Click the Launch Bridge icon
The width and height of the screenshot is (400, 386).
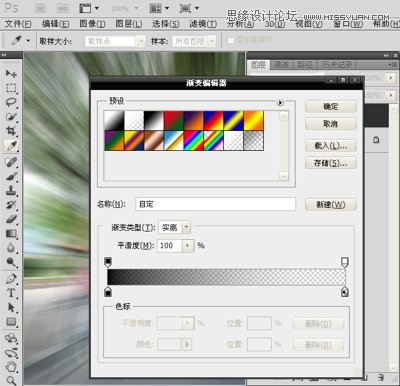pyautogui.click(x=40, y=8)
